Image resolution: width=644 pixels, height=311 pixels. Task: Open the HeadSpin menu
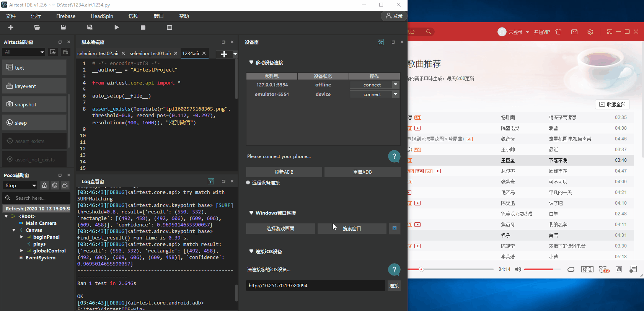(x=102, y=16)
